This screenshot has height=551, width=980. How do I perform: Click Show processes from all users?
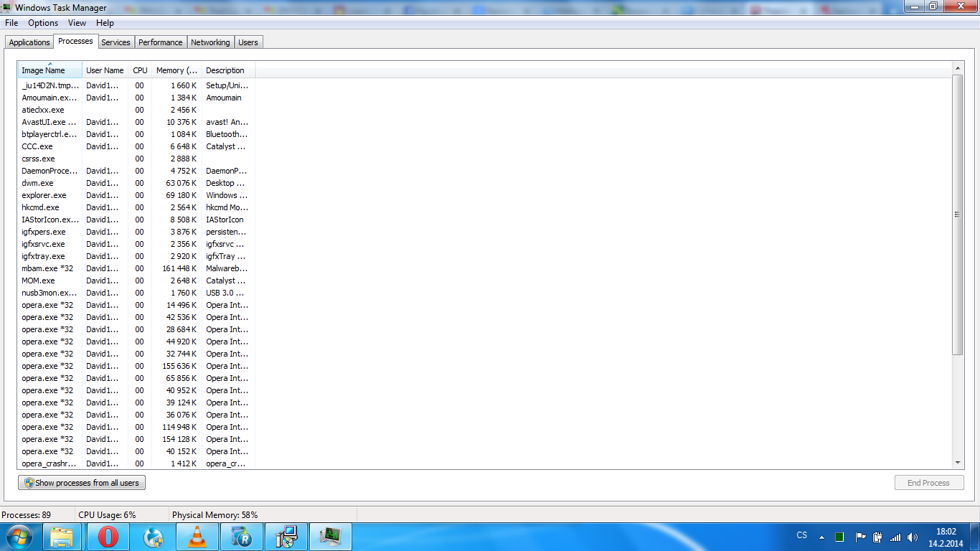coord(82,483)
